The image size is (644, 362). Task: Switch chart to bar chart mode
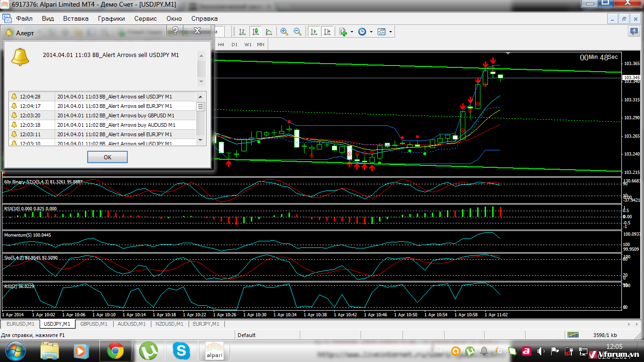[242, 32]
